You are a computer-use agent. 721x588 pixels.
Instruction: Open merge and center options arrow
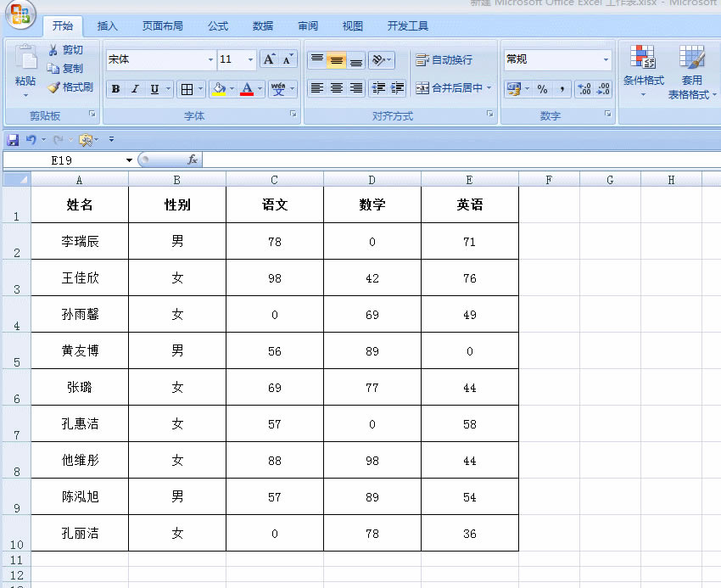point(489,88)
